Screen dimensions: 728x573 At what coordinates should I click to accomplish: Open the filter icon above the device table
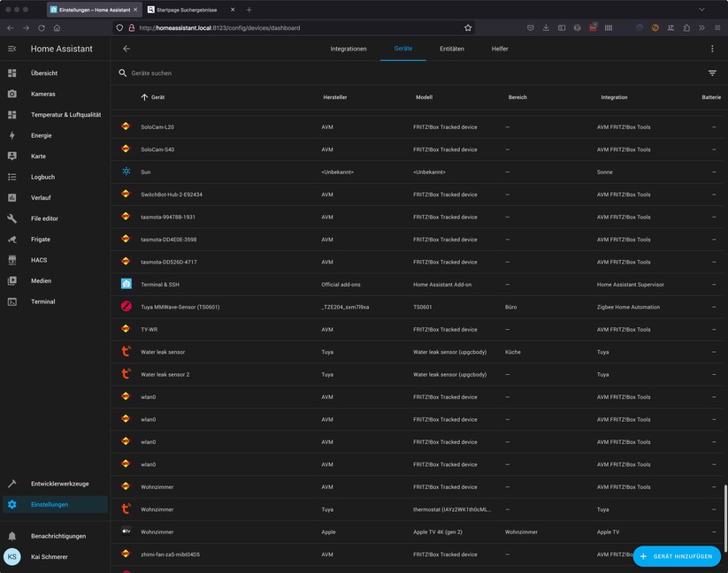[x=713, y=73]
